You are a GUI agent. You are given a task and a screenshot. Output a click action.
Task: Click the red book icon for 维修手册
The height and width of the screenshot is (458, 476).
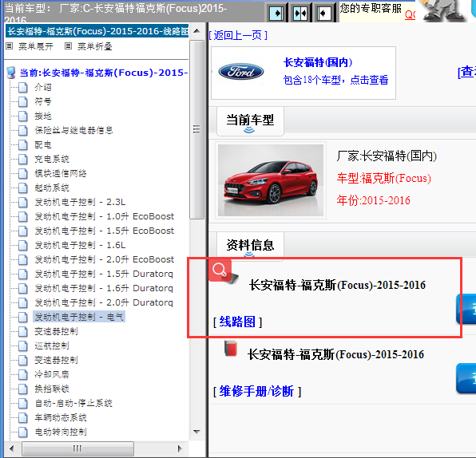point(231,348)
